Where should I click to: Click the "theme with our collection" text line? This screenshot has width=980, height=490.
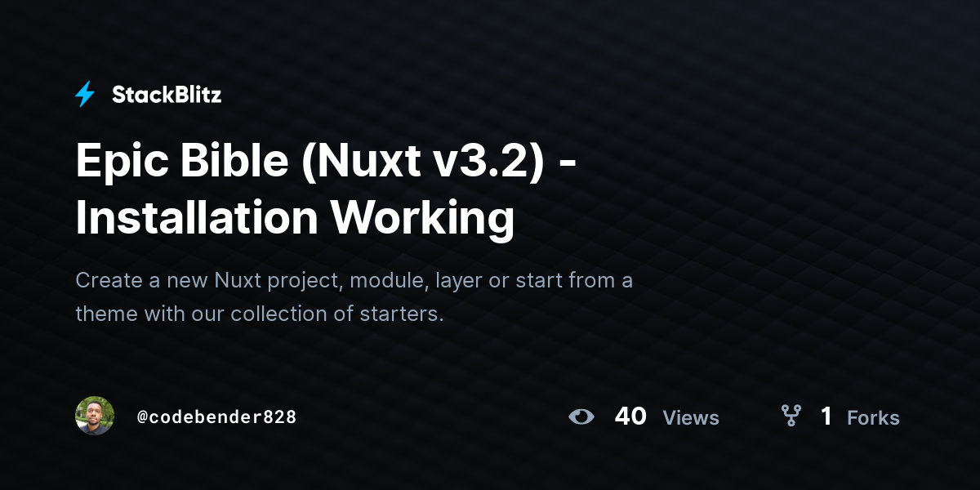pos(260,314)
